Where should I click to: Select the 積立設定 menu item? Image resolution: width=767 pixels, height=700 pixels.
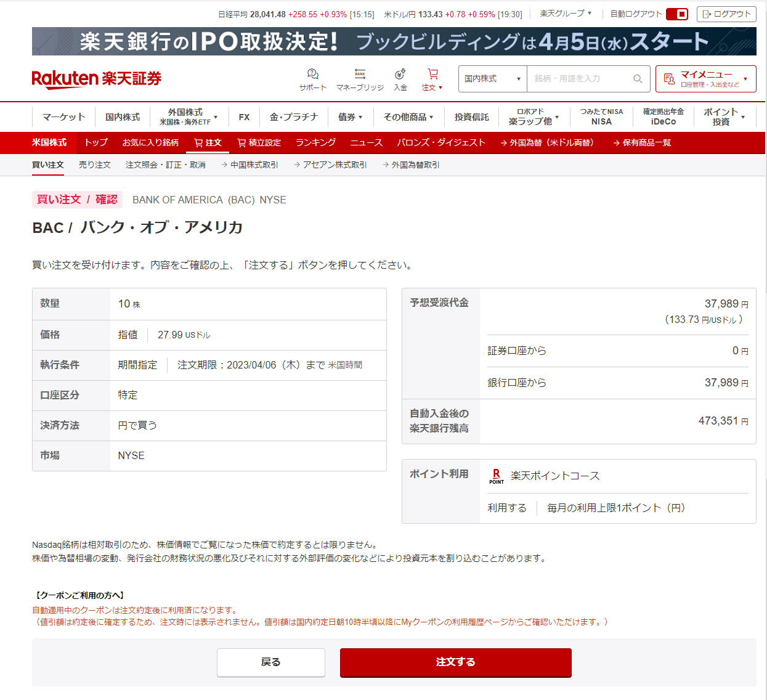click(259, 143)
